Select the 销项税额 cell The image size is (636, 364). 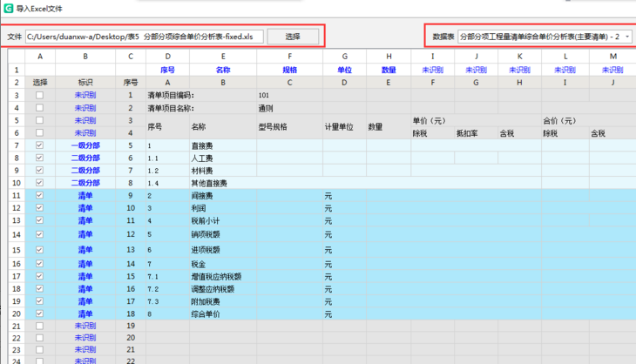223,235
